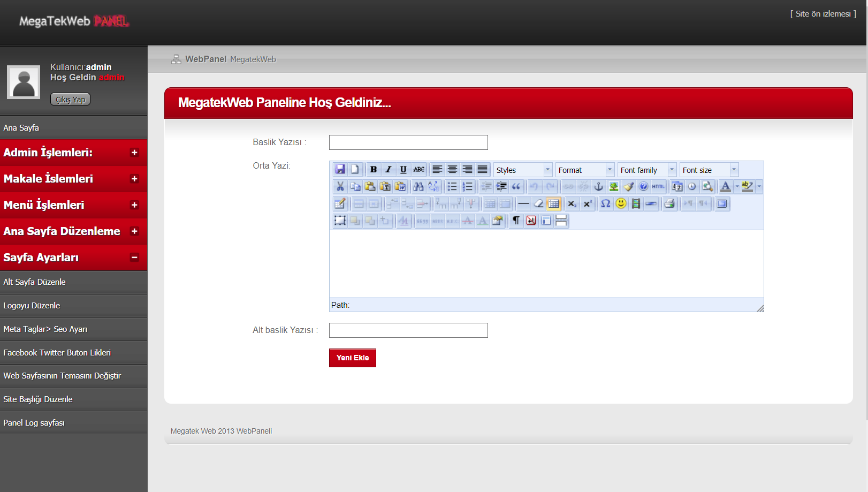The image size is (868, 492).
Task: Expand the Admin İşlemleri section
Action: (73, 153)
